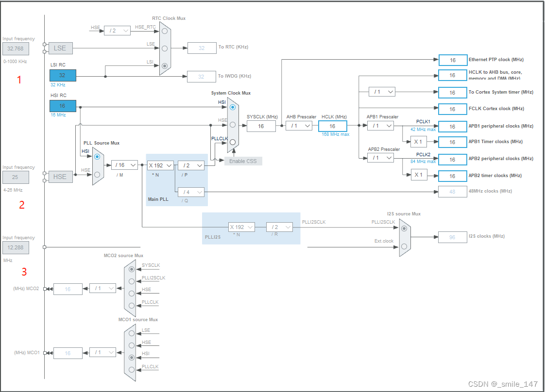Open the Main PLL X192 multiplier dropdown

161,165
